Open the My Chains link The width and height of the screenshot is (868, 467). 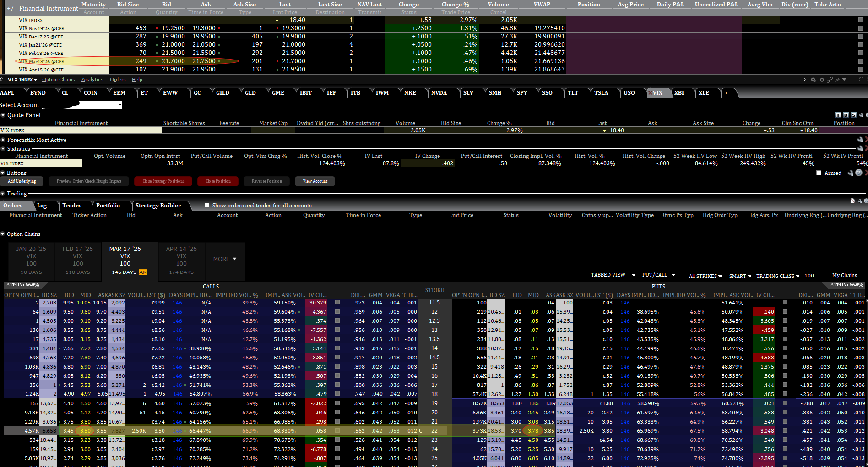[x=844, y=275]
